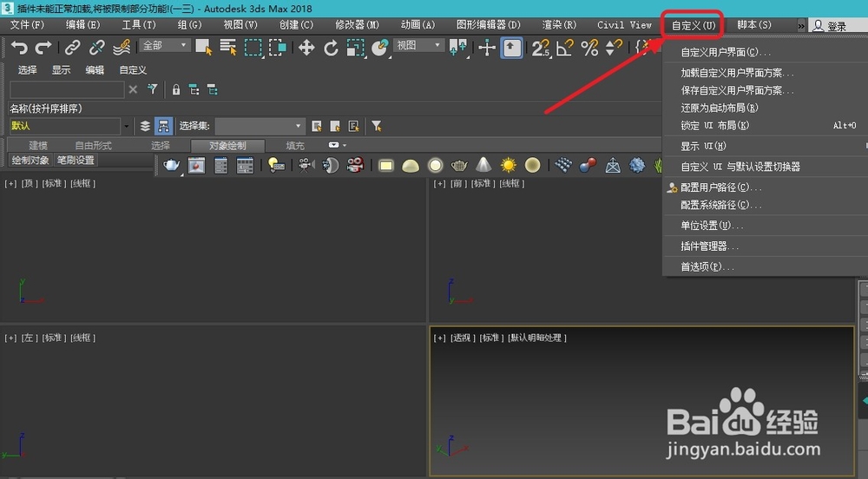This screenshot has width=868, height=479.
Task: Click the selection filter funnel-cursor icon
Action: [377, 127]
